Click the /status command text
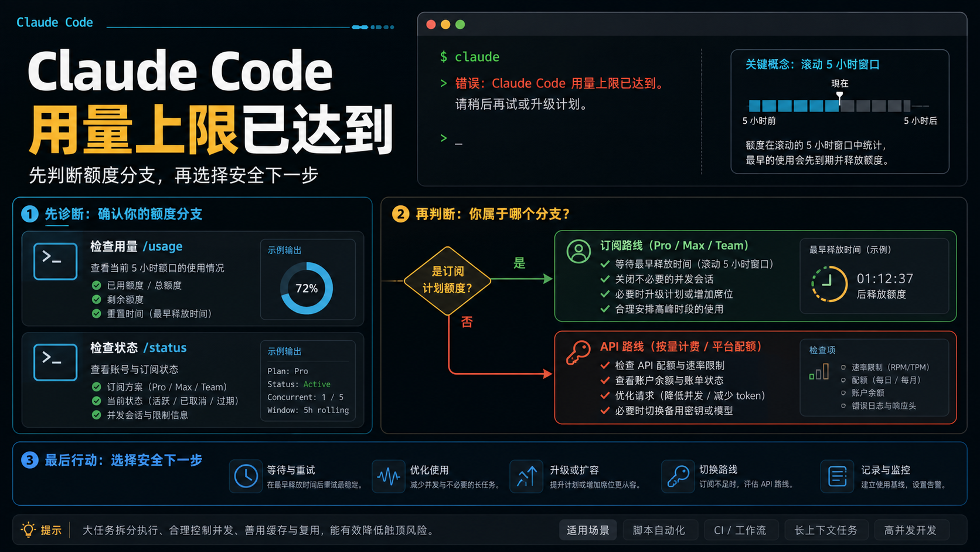Viewport: 980px width, 552px height. [165, 348]
